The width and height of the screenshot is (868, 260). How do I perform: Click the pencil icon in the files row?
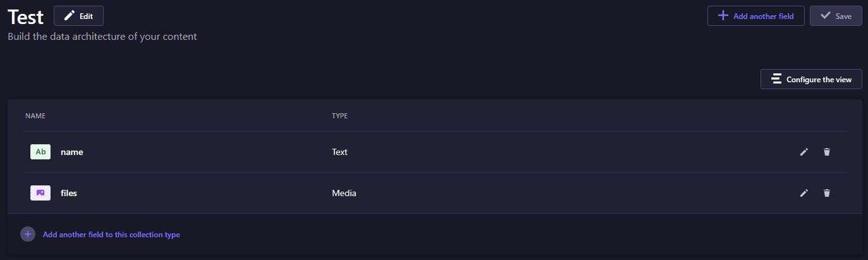(804, 193)
